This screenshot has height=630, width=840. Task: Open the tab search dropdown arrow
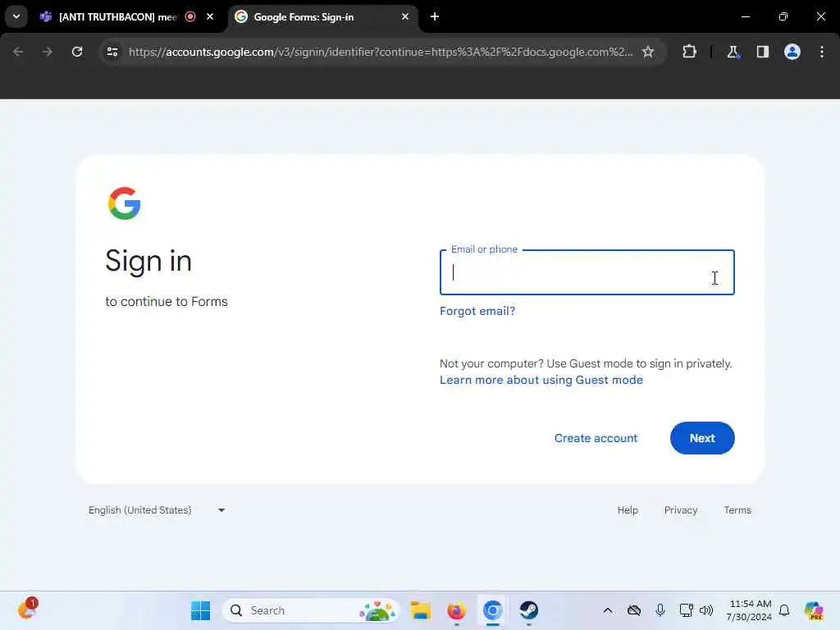[16, 16]
